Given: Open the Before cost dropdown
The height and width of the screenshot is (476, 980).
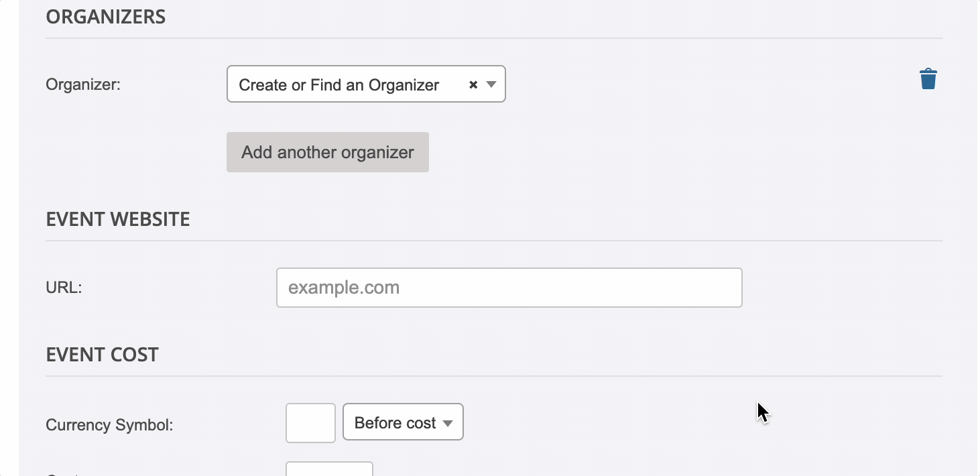Looking at the screenshot, I should point(403,422).
